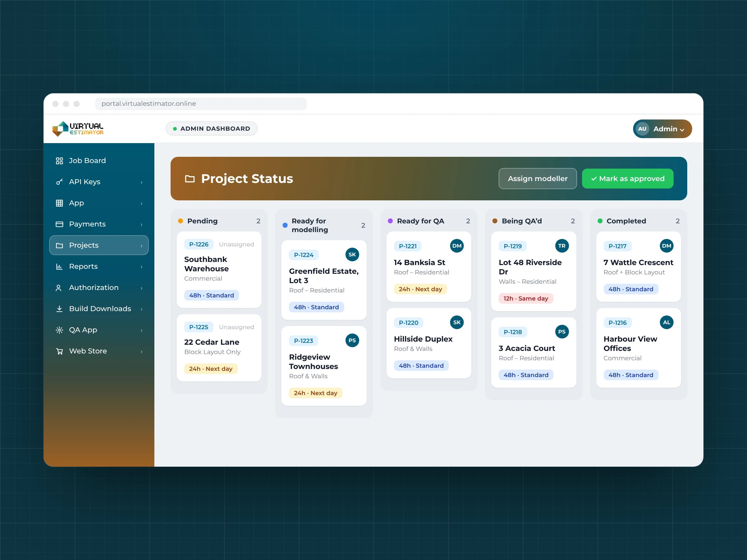The width and height of the screenshot is (747, 560).
Task: Click the Build Downloads download icon
Action: click(59, 309)
